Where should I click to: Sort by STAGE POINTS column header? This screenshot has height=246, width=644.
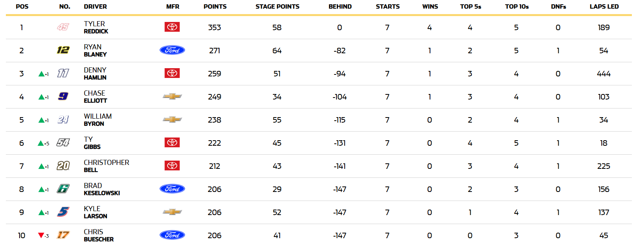coord(277,7)
